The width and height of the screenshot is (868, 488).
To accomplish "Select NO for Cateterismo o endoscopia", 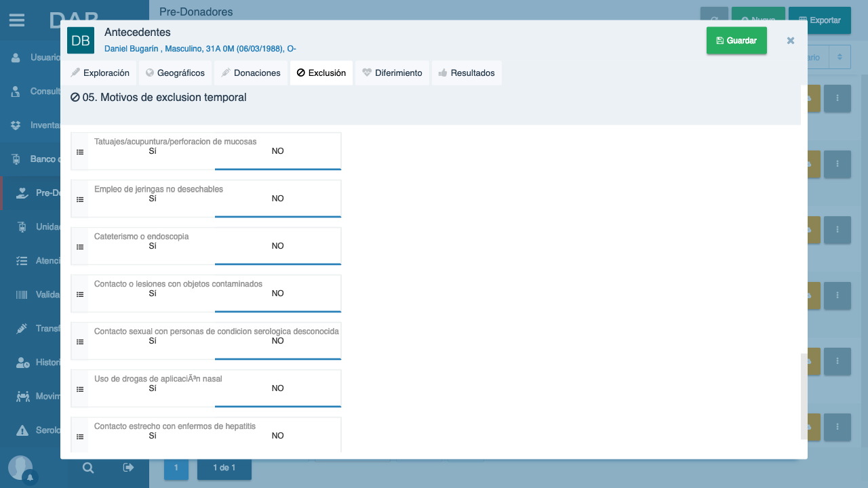I will pyautogui.click(x=278, y=247).
